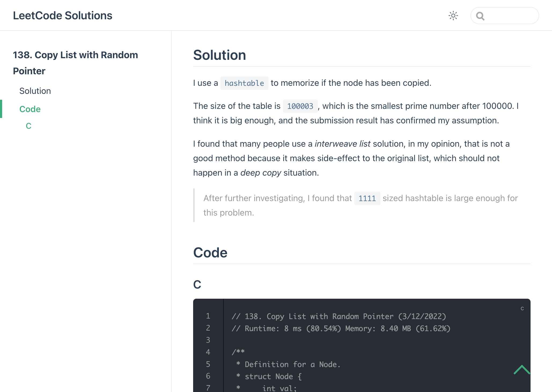Select the Solution sidebar link
The height and width of the screenshot is (392, 552).
35,91
